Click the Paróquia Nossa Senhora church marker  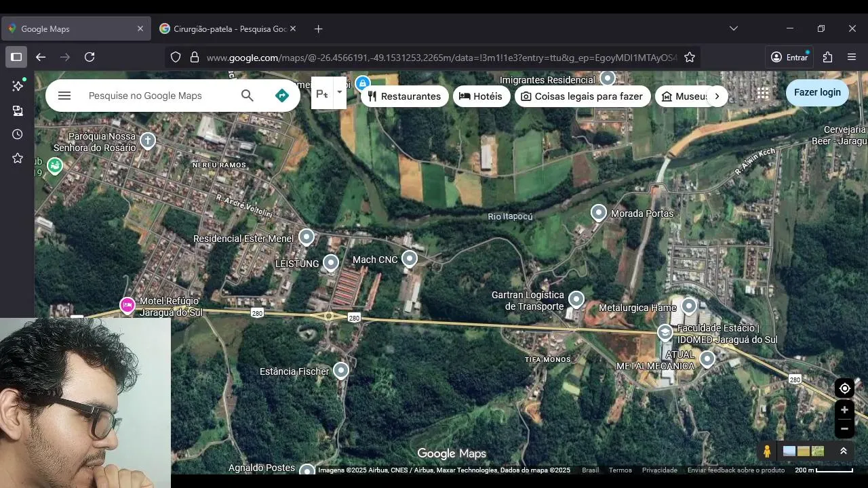point(148,141)
